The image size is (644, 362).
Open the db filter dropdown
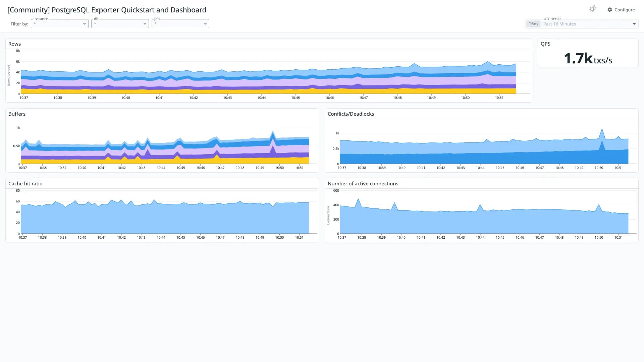(x=120, y=24)
